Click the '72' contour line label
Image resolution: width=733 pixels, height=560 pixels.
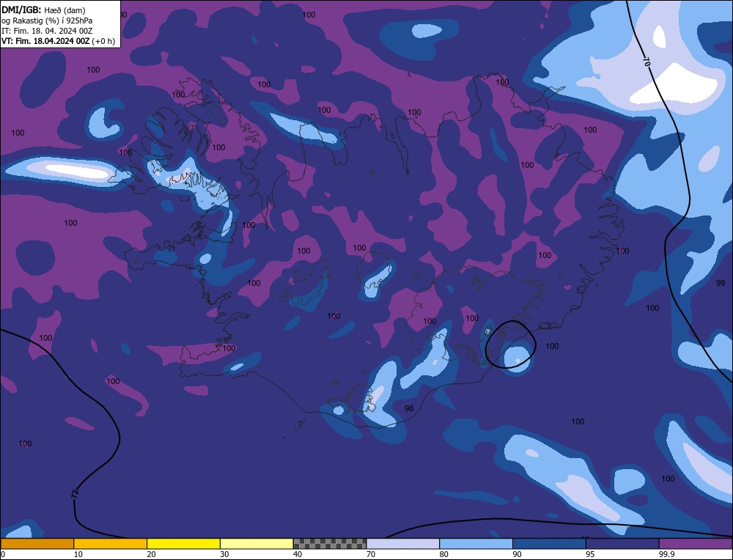(x=74, y=494)
